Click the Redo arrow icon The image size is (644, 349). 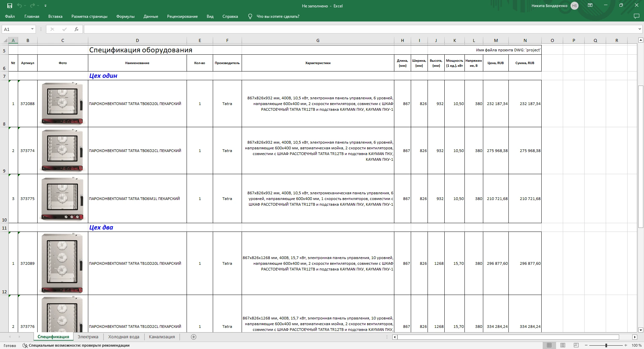point(32,6)
